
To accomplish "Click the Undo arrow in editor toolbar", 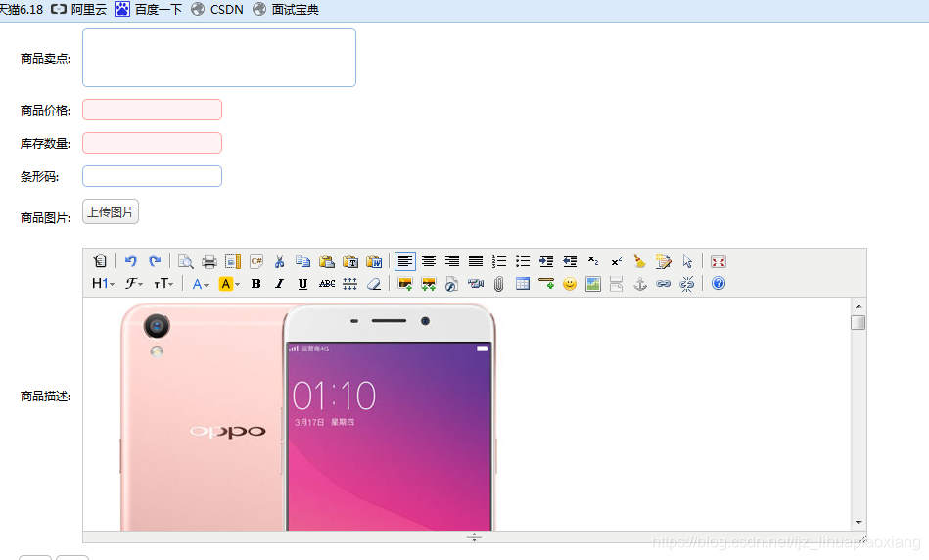I will (131, 260).
